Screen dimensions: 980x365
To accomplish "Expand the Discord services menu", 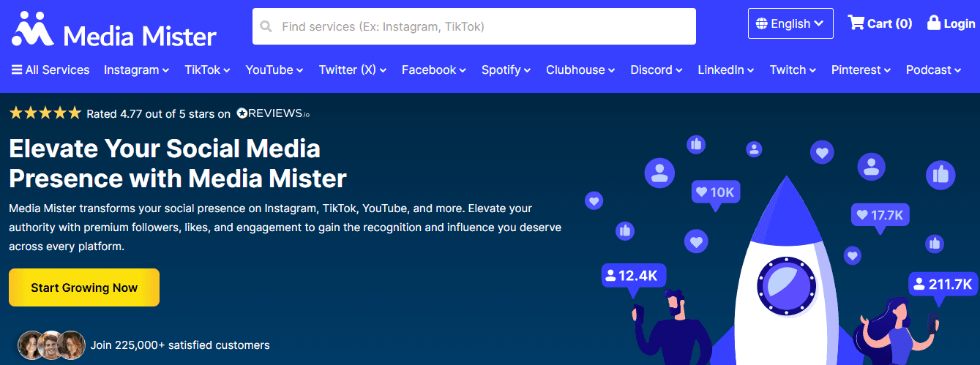I will [x=657, y=70].
